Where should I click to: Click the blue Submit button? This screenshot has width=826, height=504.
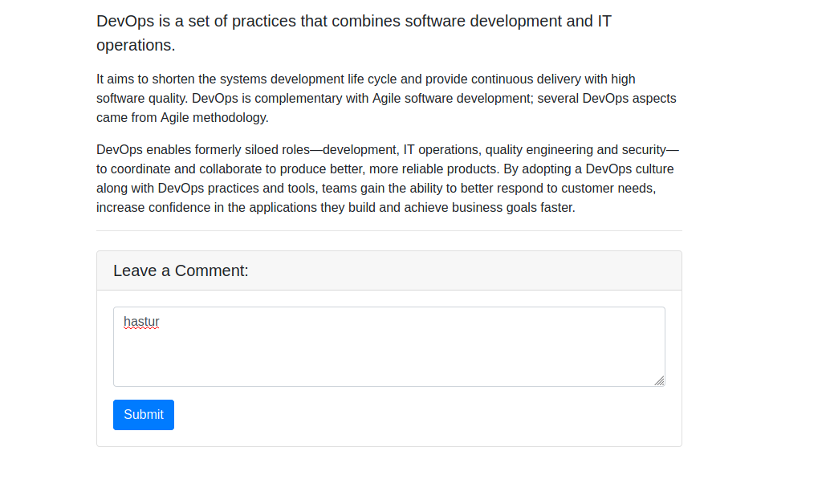(143, 415)
